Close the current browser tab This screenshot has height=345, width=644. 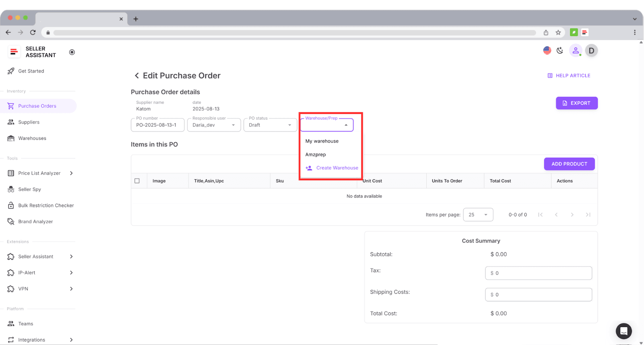tap(121, 19)
